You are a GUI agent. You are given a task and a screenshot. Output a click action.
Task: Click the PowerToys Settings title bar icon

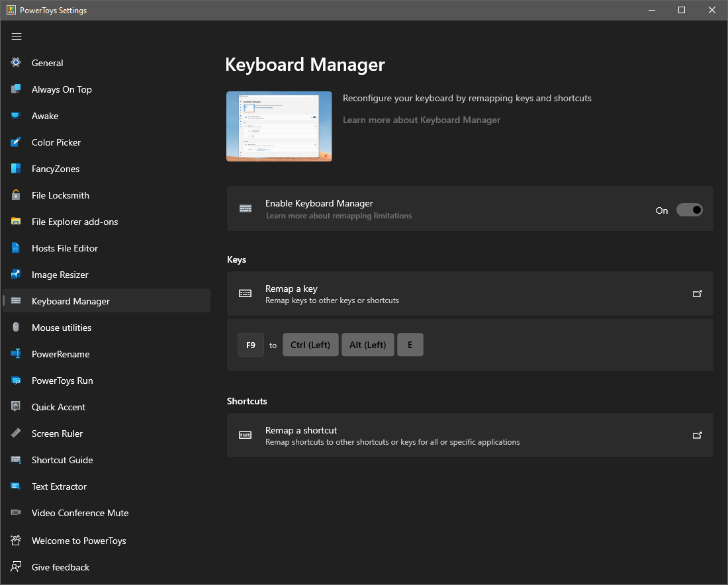[x=11, y=10]
